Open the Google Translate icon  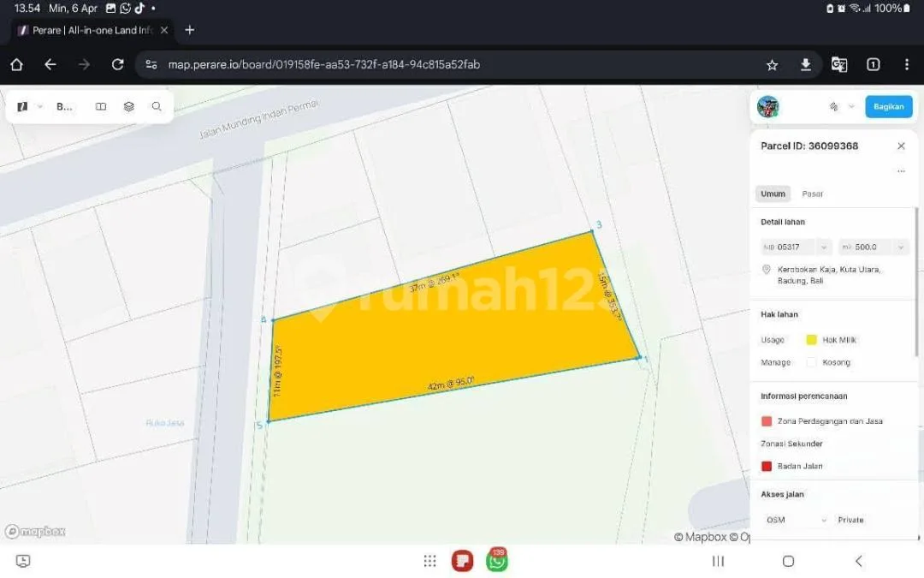pyautogui.click(x=839, y=65)
